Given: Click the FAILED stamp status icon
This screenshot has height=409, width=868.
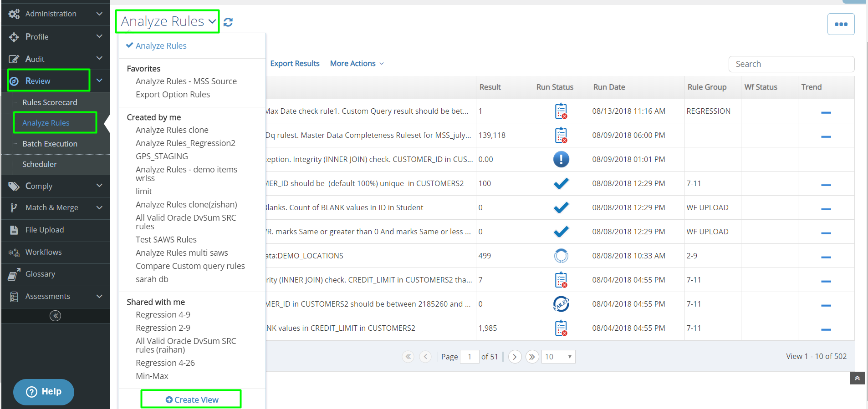Looking at the screenshot, I should (561, 304).
